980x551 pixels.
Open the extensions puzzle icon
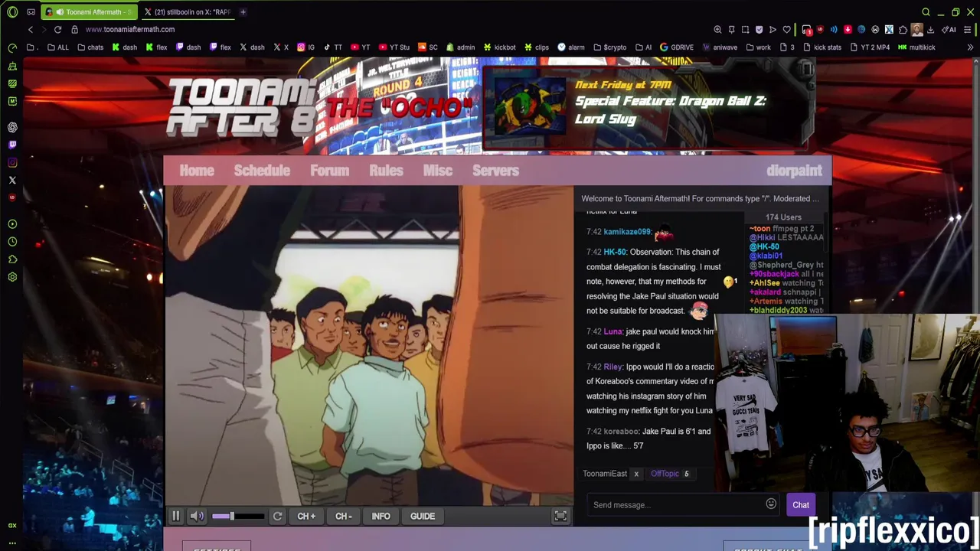(903, 30)
